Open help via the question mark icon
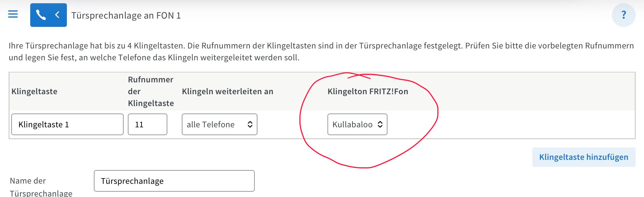 point(623,15)
